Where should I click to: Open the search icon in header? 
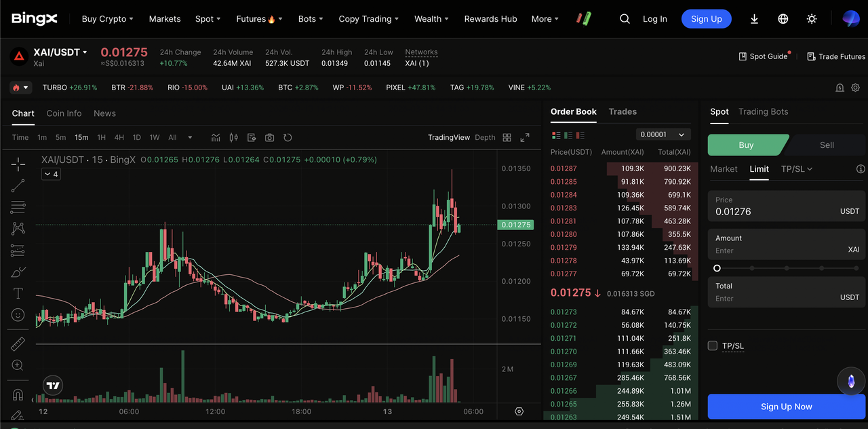(x=625, y=19)
